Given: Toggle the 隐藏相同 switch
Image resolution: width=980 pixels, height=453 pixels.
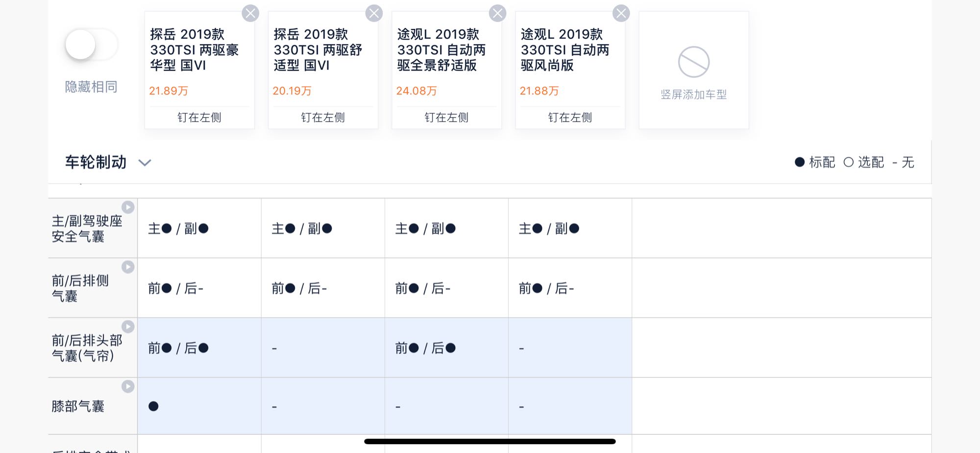Looking at the screenshot, I should [x=91, y=45].
